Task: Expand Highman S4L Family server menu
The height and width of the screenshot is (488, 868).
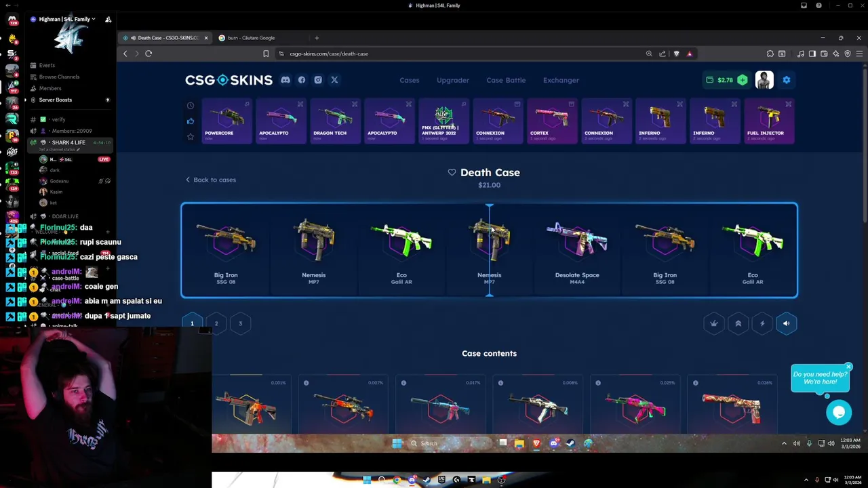Action: tap(64, 19)
